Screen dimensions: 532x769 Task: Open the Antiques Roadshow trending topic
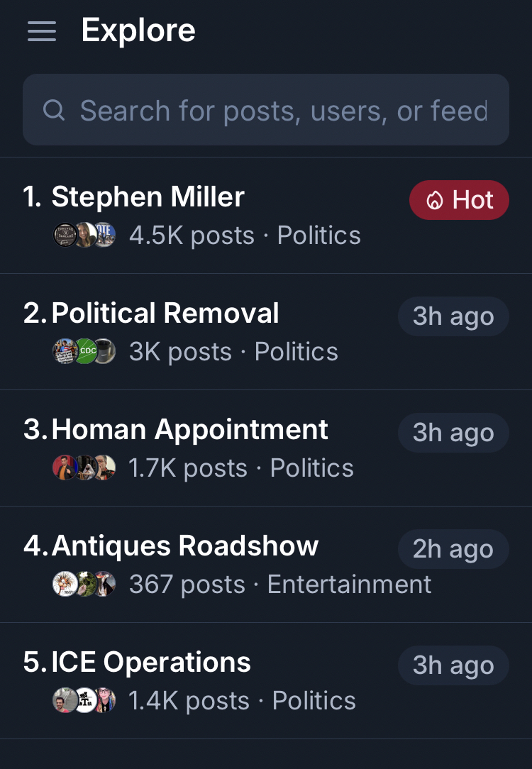185,546
